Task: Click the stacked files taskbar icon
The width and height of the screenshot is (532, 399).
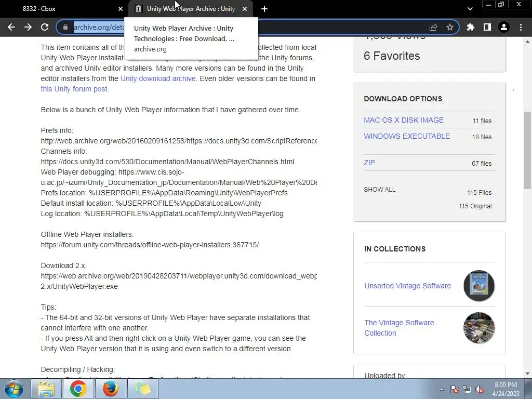Action: pos(142,389)
